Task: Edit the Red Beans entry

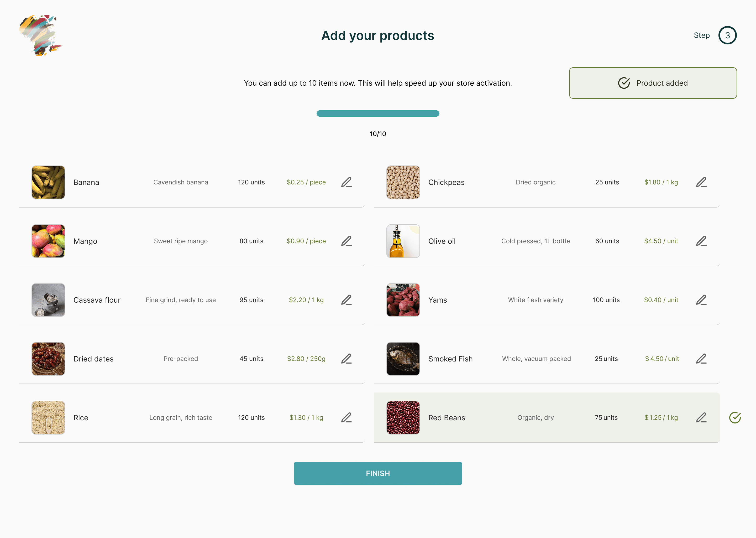Action: pos(701,417)
